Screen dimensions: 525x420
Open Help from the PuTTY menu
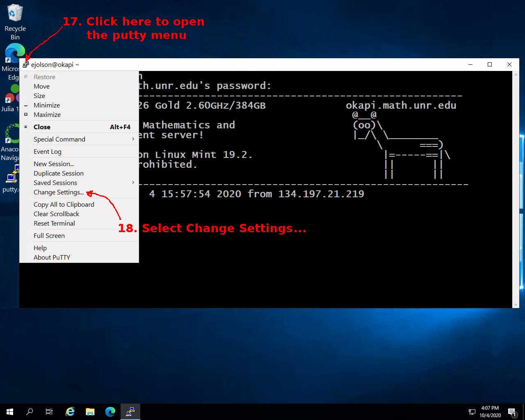coord(79,248)
